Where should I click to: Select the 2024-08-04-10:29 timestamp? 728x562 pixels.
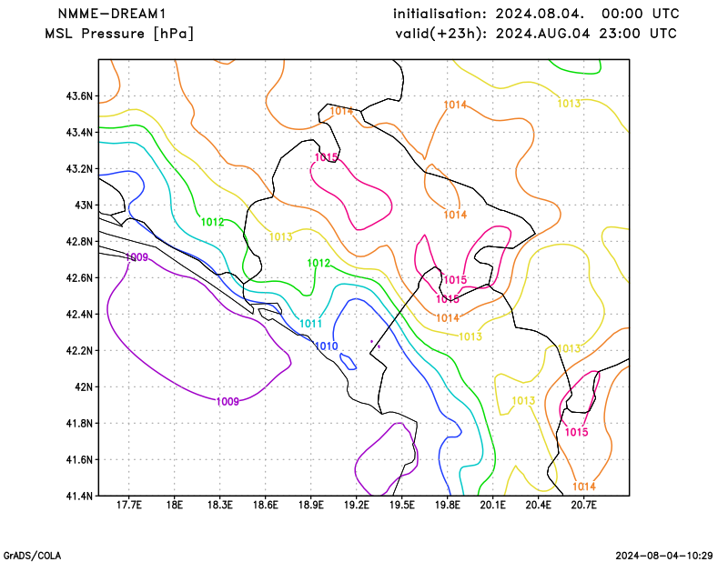tap(664, 556)
